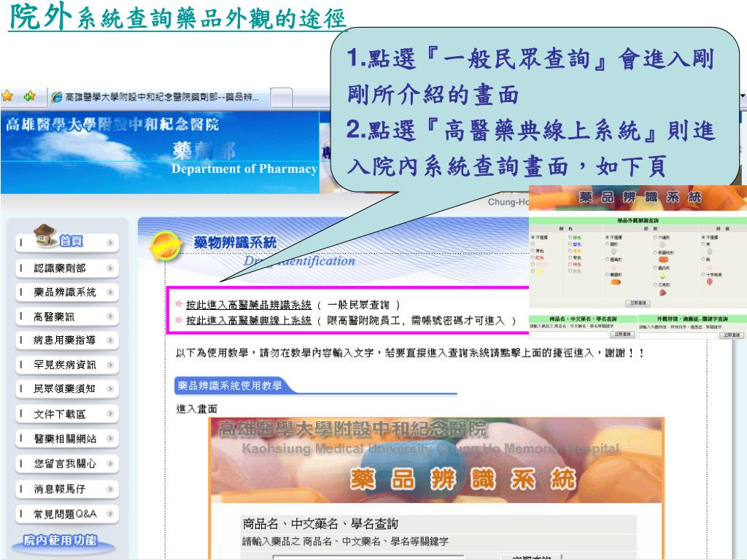The height and width of the screenshot is (560, 747).
Task: Select the 三角形 shape radio button
Action: (655, 284)
